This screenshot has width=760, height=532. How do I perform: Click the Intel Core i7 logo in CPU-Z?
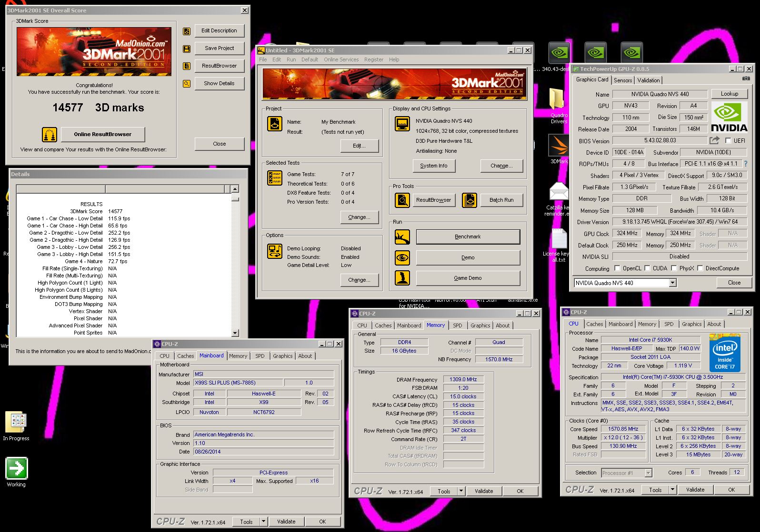coord(725,354)
